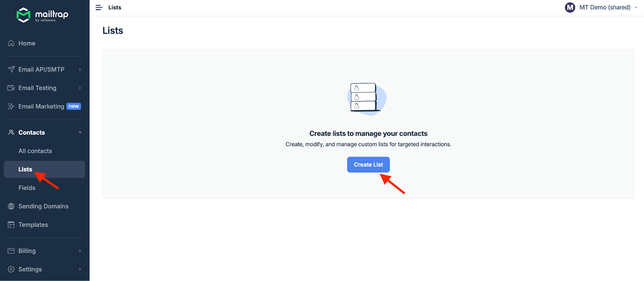Image resolution: width=644 pixels, height=281 pixels.
Task: Select the Home icon in sidebar
Action: 11,43
